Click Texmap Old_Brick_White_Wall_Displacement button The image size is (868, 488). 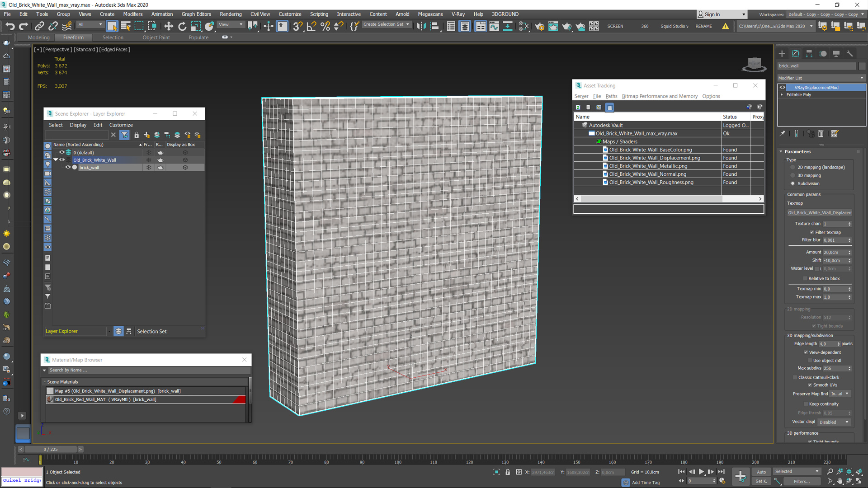(820, 213)
